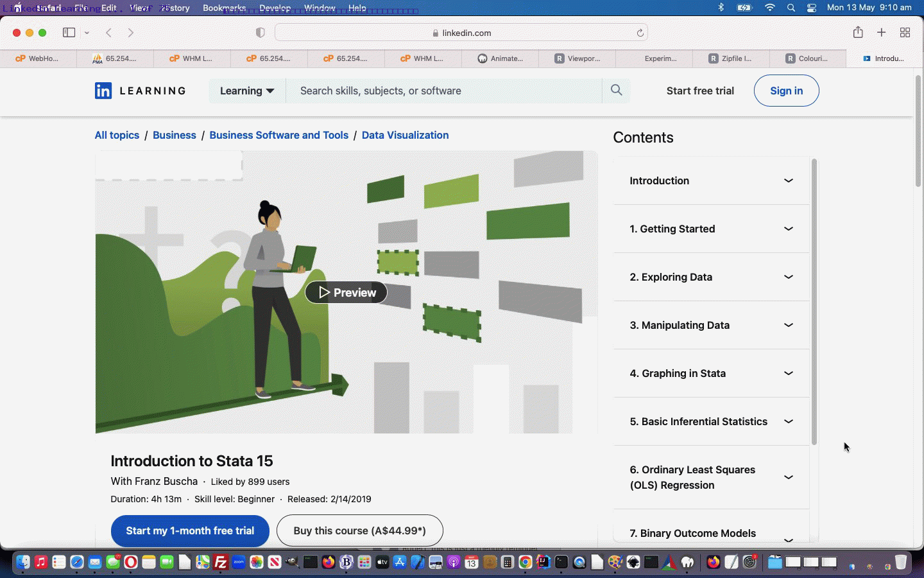The image size is (924, 578).
Task: Open Bluetooth status in the menu bar
Action: pos(721,8)
